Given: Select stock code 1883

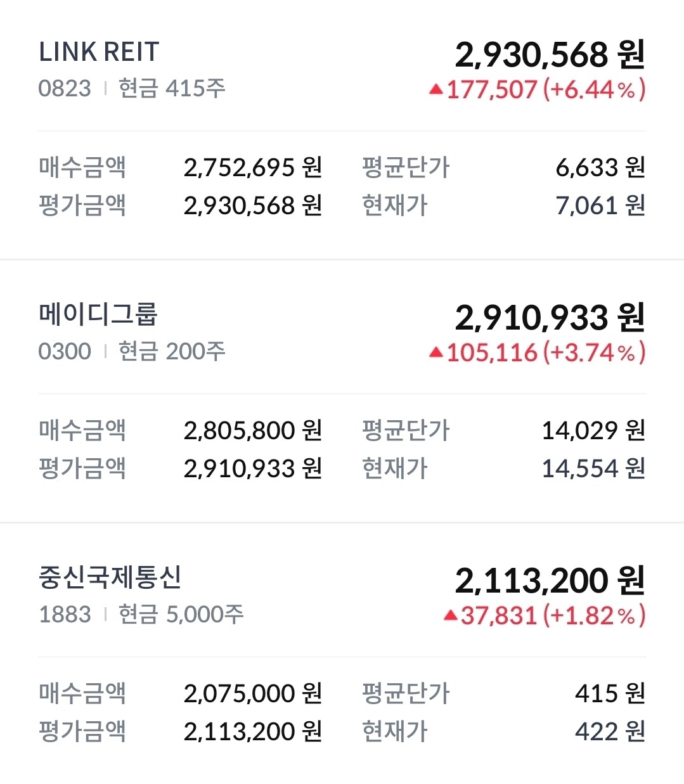Looking at the screenshot, I should [65, 614].
